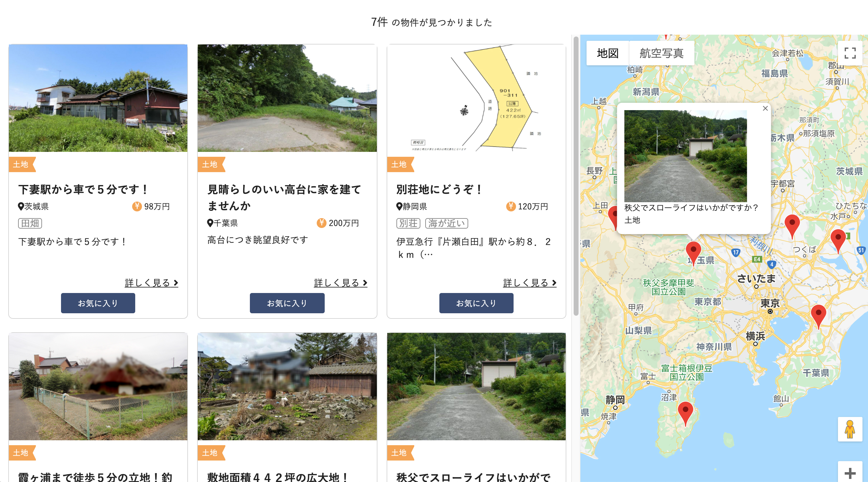
Task: Click the さいたま label on map
Action: [x=756, y=278]
